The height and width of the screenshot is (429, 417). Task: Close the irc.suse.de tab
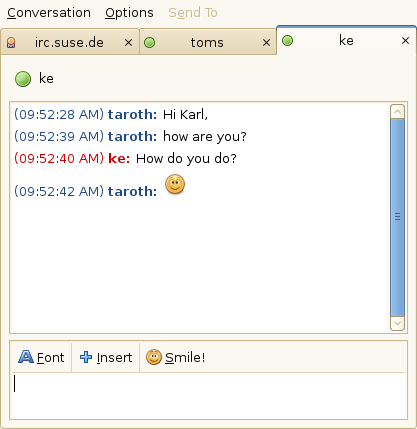coord(128,43)
